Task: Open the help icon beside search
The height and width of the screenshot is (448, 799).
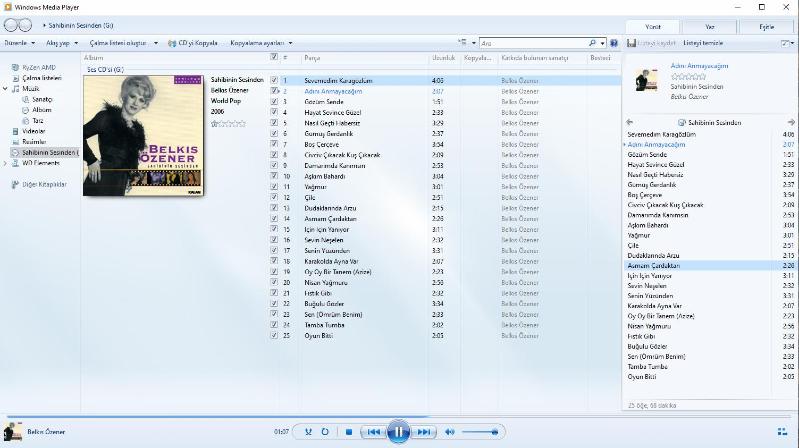Action: pyautogui.click(x=614, y=43)
